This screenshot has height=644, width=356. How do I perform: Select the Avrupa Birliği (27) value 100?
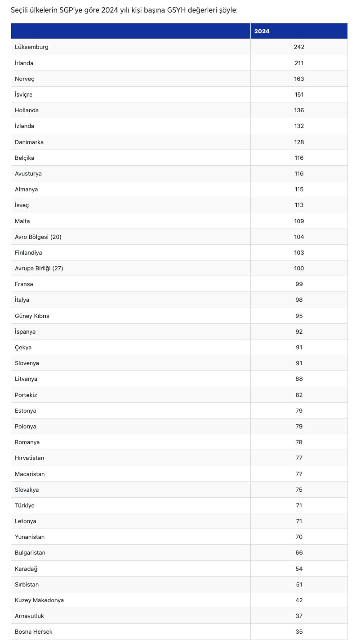pyautogui.click(x=299, y=268)
